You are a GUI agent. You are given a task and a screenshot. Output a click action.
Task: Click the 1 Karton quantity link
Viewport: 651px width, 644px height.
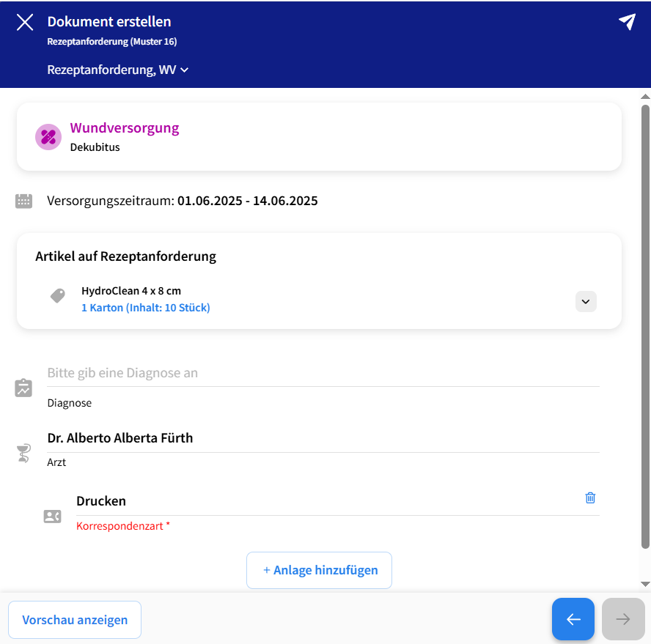tap(145, 308)
